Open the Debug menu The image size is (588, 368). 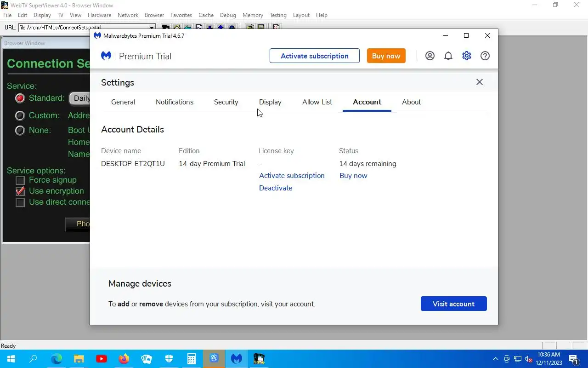(228, 15)
